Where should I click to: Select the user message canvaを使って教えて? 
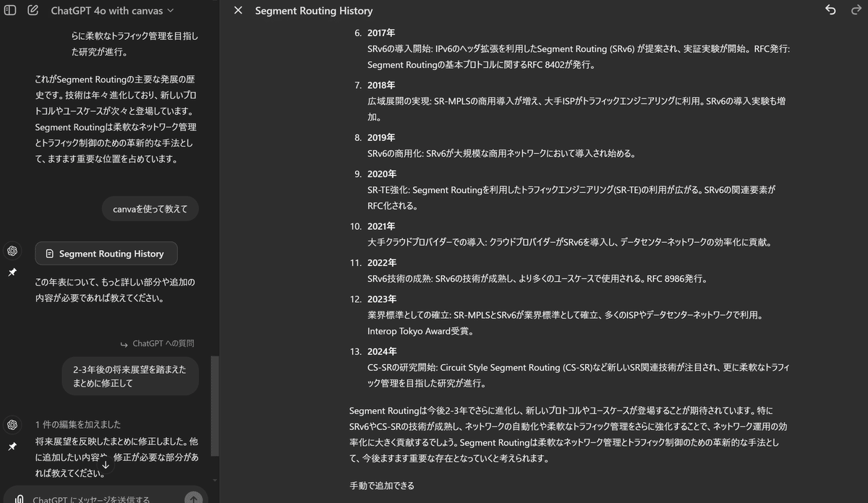pos(150,210)
